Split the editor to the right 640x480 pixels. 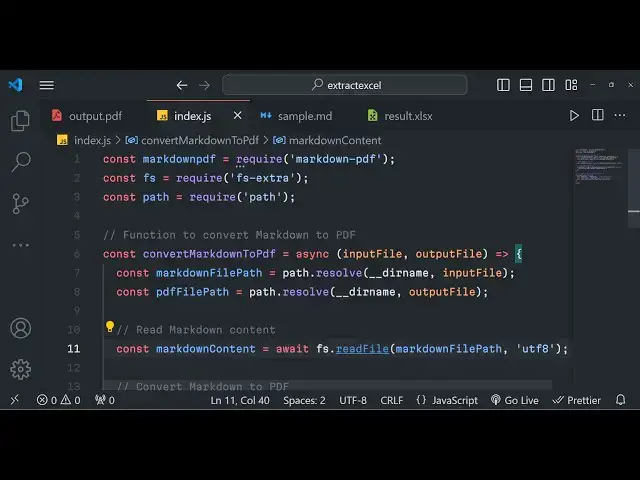[x=598, y=115]
